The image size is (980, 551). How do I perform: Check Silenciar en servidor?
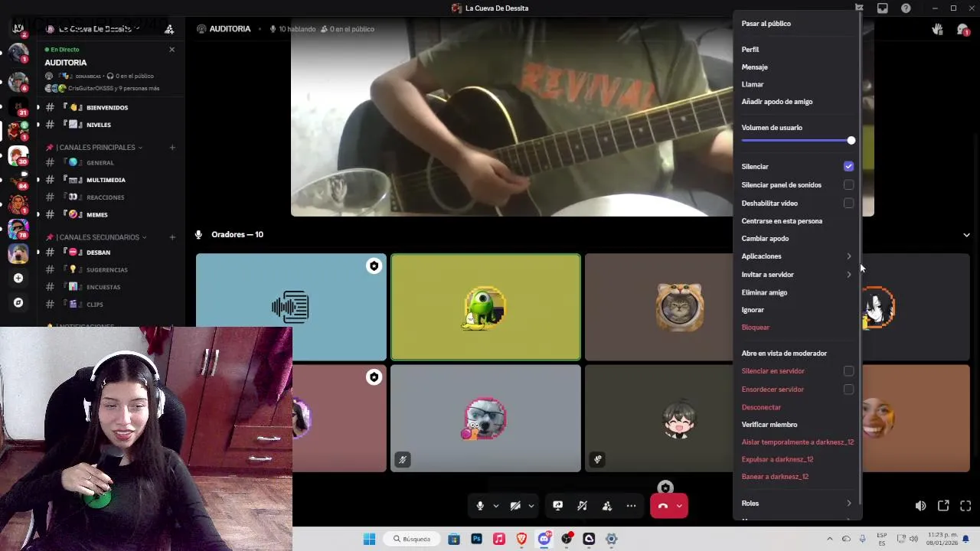[x=848, y=371]
